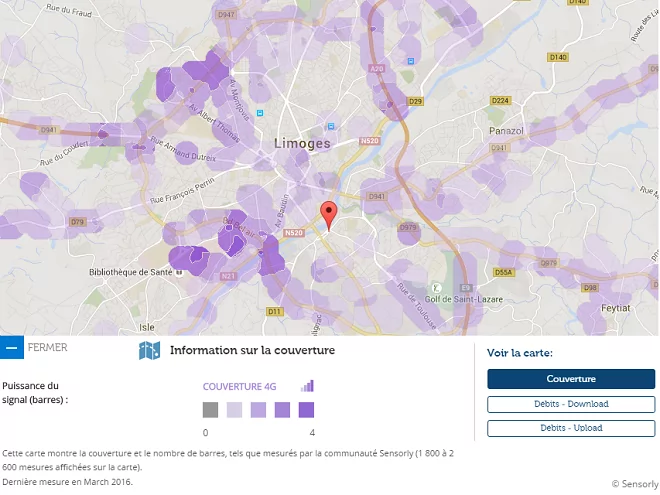660x495 pixels.
Task: Click the gray zero-bars legend swatch
Action: [x=210, y=410]
